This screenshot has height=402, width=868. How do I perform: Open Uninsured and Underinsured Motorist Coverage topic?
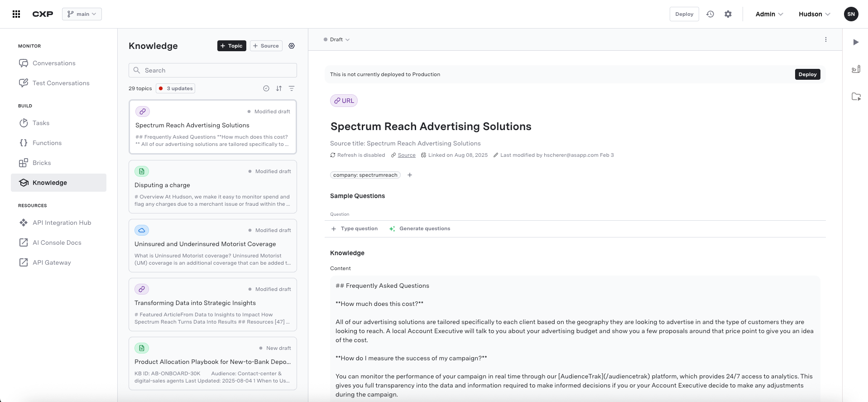pyautogui.click(x=213, y=246)
